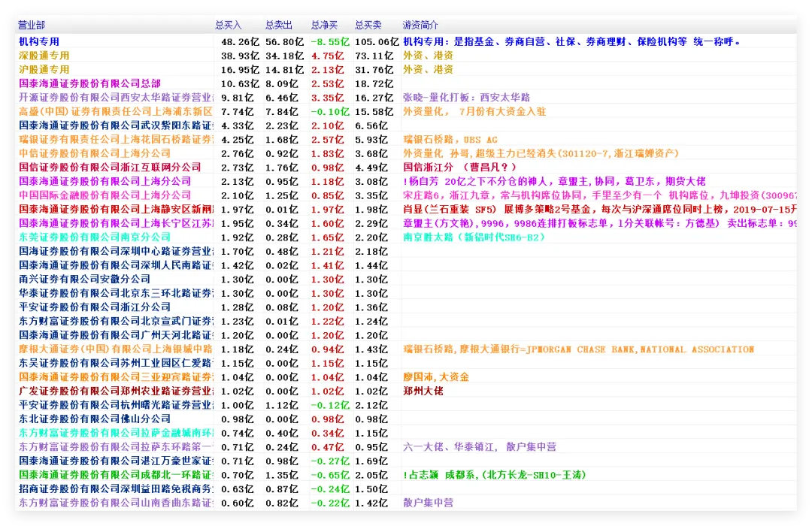The image size is (812, 526).
Task: Select 平安证券 杭州曙光路 branch name
Action: pyautogui.click(x=116, y=405)
